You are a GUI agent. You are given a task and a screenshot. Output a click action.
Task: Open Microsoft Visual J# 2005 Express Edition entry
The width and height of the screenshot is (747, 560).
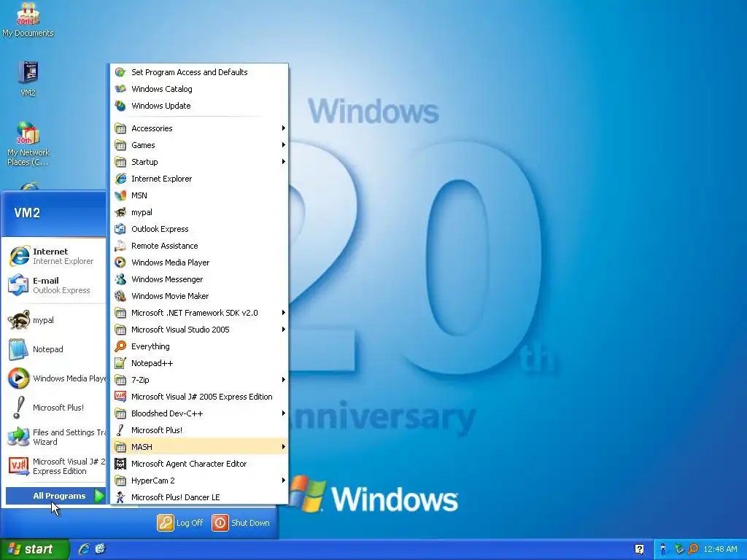(x=199, y=397)
